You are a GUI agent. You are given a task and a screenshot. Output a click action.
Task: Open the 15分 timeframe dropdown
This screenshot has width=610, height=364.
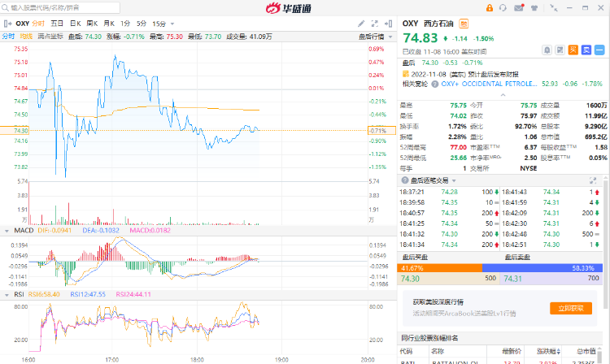coord(159,24)
